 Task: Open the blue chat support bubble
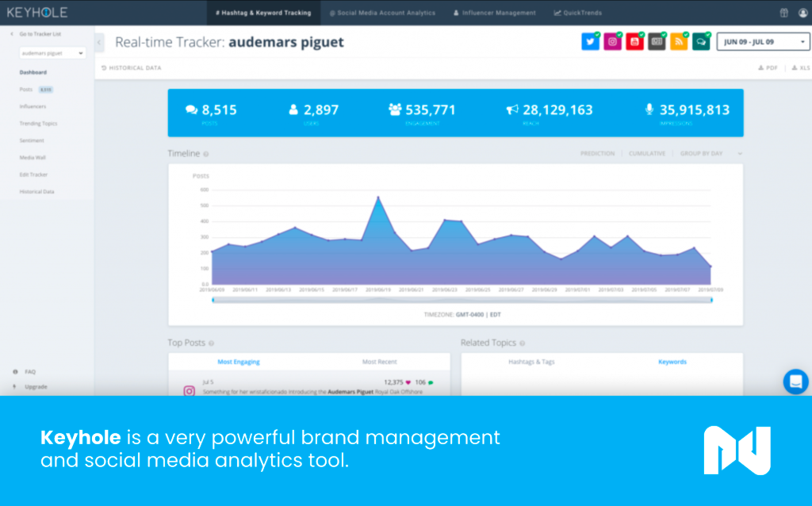(795, 381)
